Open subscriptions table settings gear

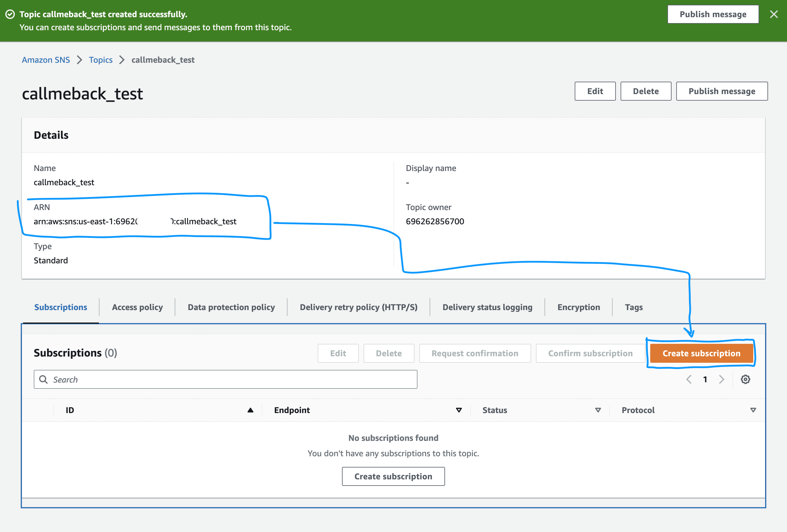pyautogui.click(x=745, y=379)
